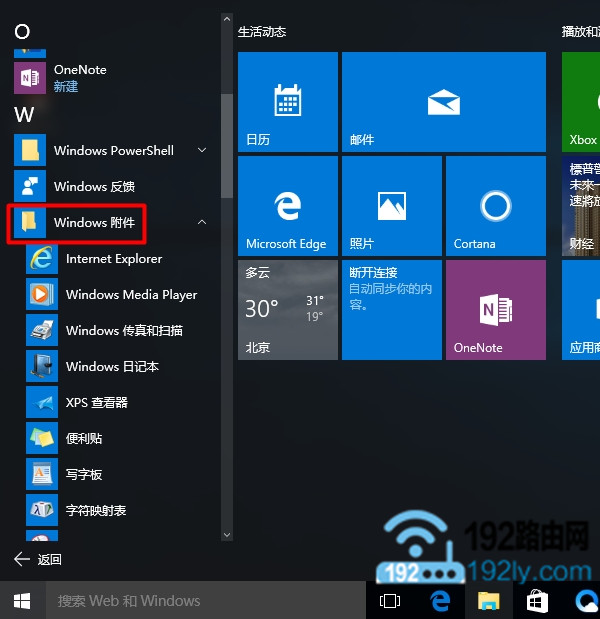Open the 断开连接 sync tile
The height and width of the screenshot is (619, 600).
tap(392, 310)
